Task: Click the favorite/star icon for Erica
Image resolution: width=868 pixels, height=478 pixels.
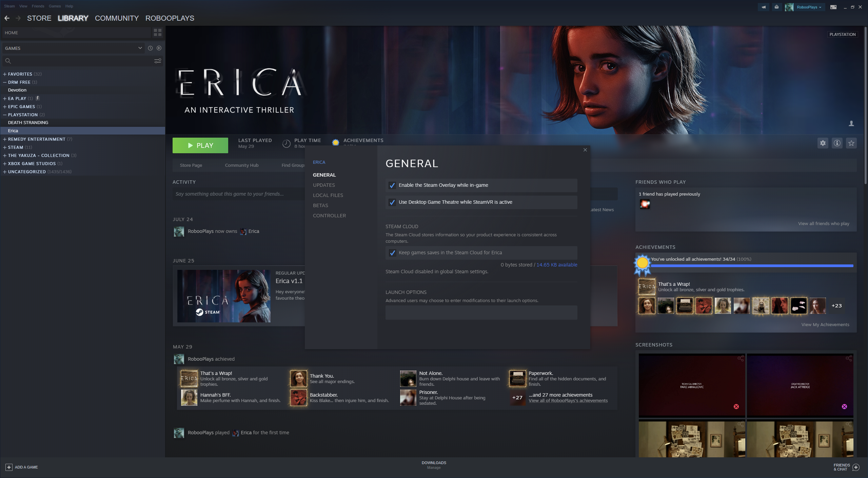Action: coord(851,144)
